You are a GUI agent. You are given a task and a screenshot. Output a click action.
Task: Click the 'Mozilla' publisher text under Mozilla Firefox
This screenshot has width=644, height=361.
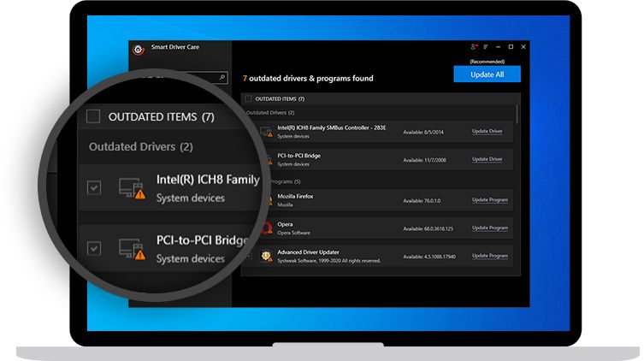285,205
